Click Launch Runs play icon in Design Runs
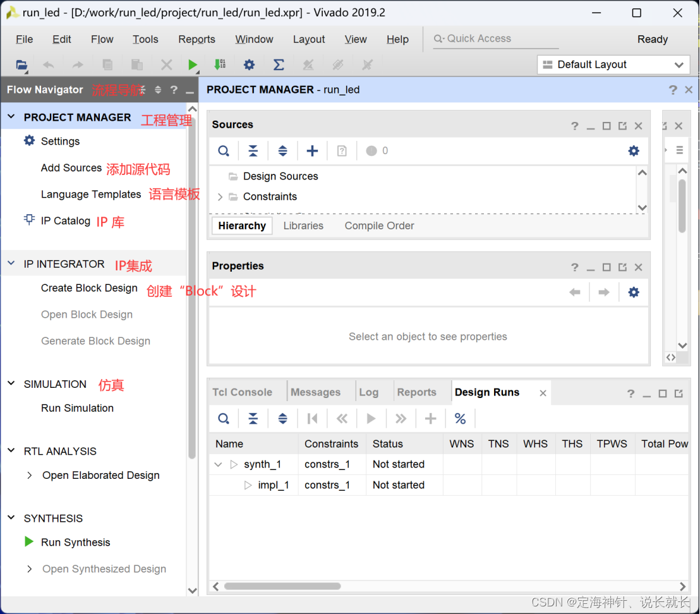The width and height of the screenshot is (700, 614). click(x=371, y=419)
